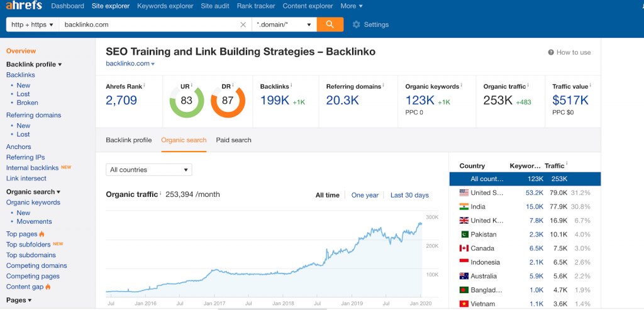Open Dashboard in top navigation
This screenshot has height=310, width=644.
(x=68, y=6)
